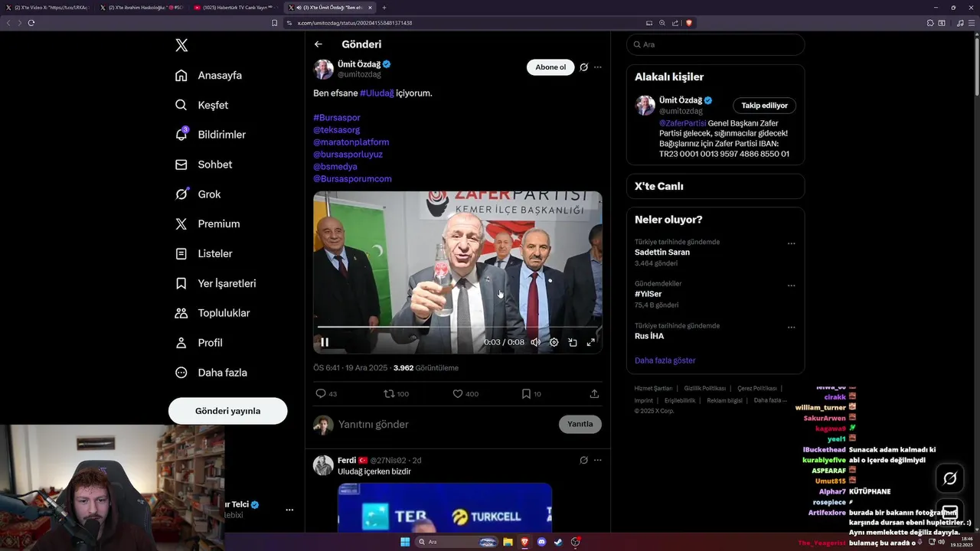Open the Gizlilik Politikası footer link
The width and height of the screenshot is (980, 551).
pyautogui.click(x=704, y=389)
